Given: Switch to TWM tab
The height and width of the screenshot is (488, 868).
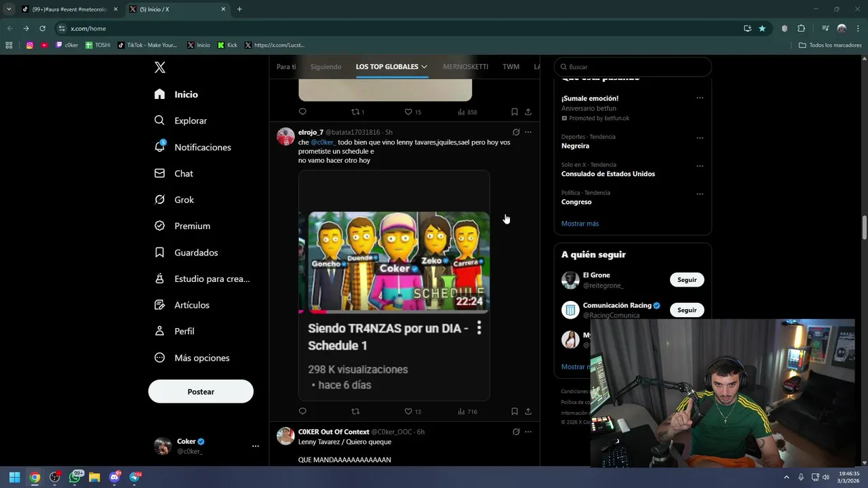Looking at the screenshot, I should (x=511, y=67).
